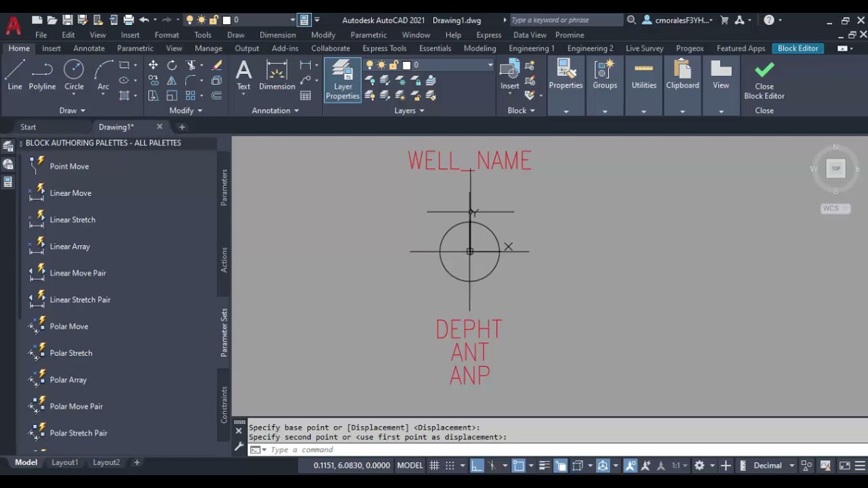Click the Polar Array action icon
Viewport: 868px width, 488px height.
click(x=37, y=380)
